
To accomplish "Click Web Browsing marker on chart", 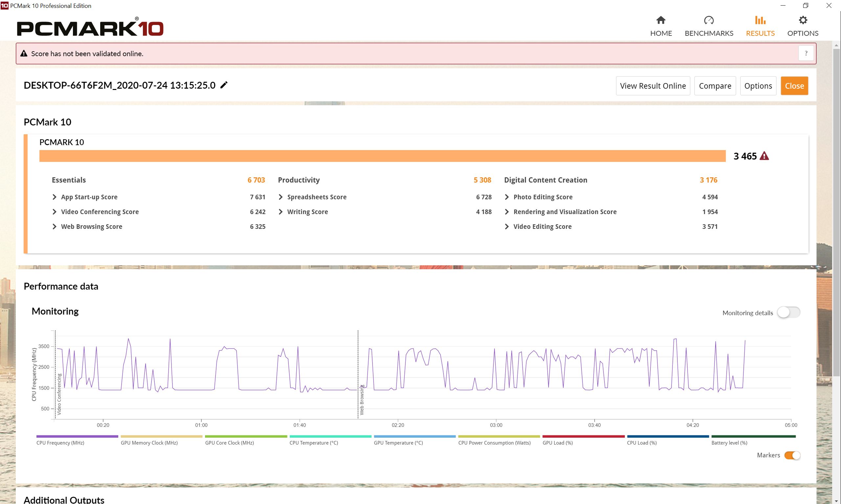I will coord(361,399).
